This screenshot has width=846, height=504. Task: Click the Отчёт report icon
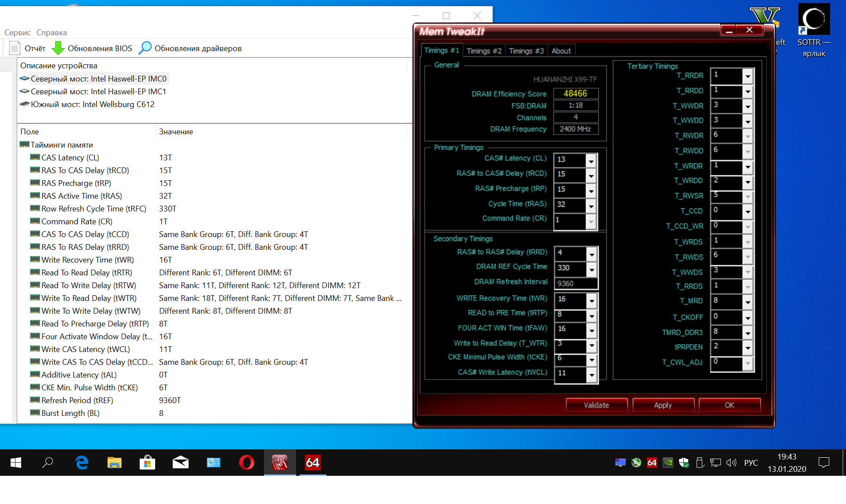click(15, 48)
